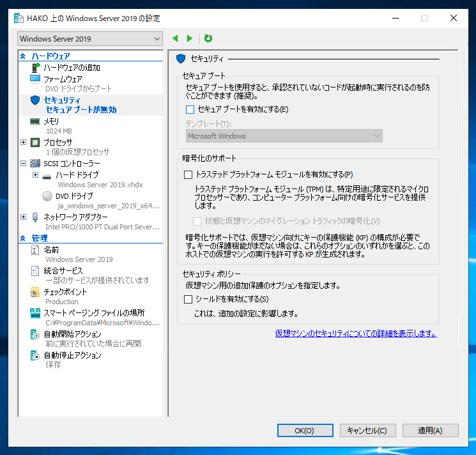
Task: Click the 自動開始アクション icon
Action: point(35,334)
